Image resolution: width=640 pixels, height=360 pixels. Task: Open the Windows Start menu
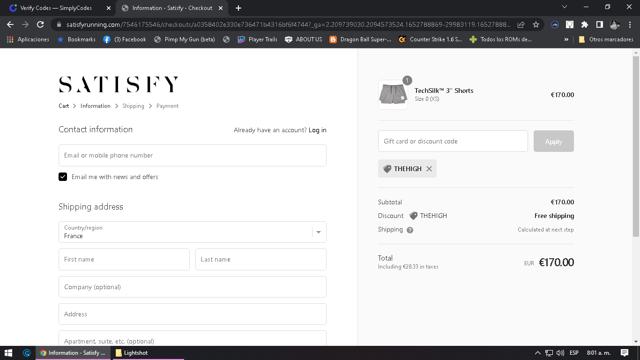point(8,353)
